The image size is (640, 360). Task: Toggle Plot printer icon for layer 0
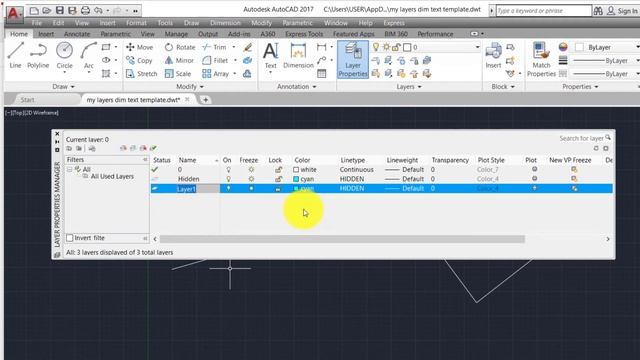pos(534,169)
